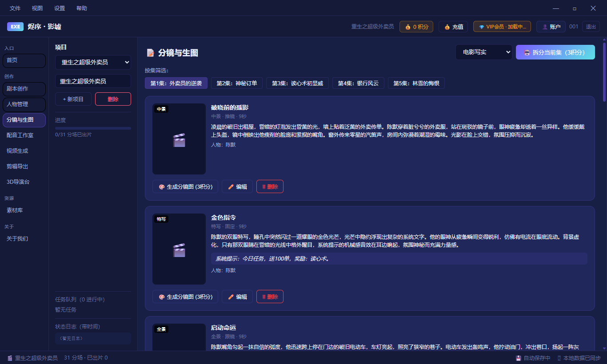Click the 充值 button label
This screenshot has width=607, height=364.
click(458, 27)
